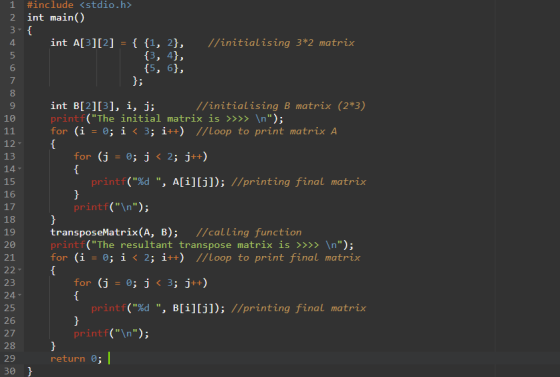Click int B[2][3], i, j; declaration

[102, 106]
